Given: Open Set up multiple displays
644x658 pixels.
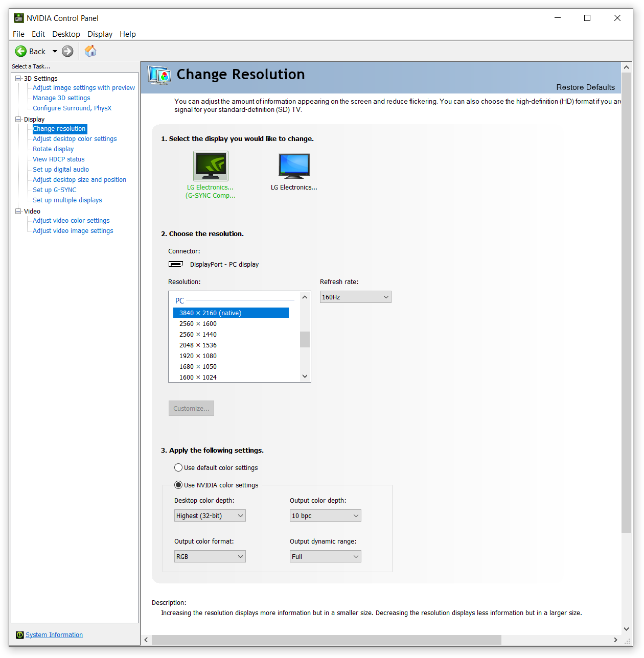Looking at the screenshot, I should pos(67,200).
